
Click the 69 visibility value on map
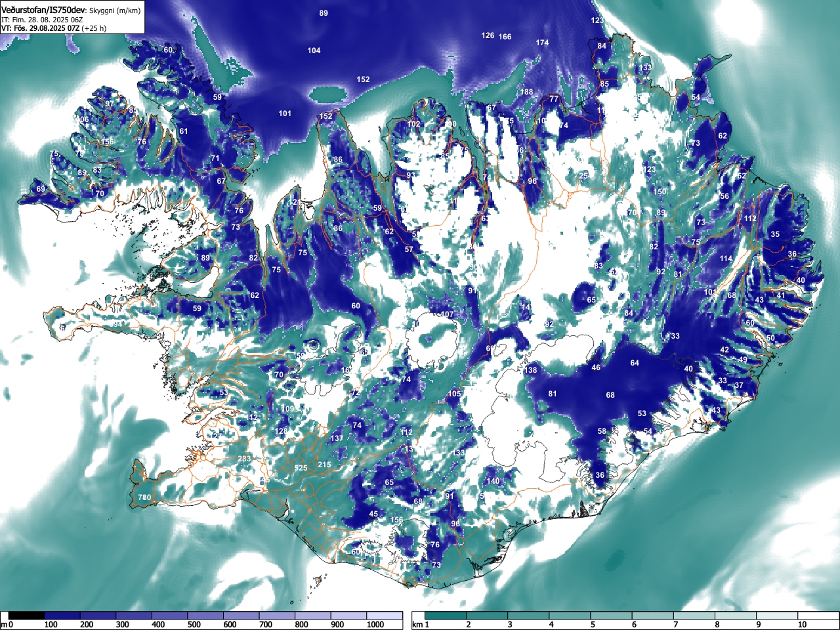coord(41,189)
